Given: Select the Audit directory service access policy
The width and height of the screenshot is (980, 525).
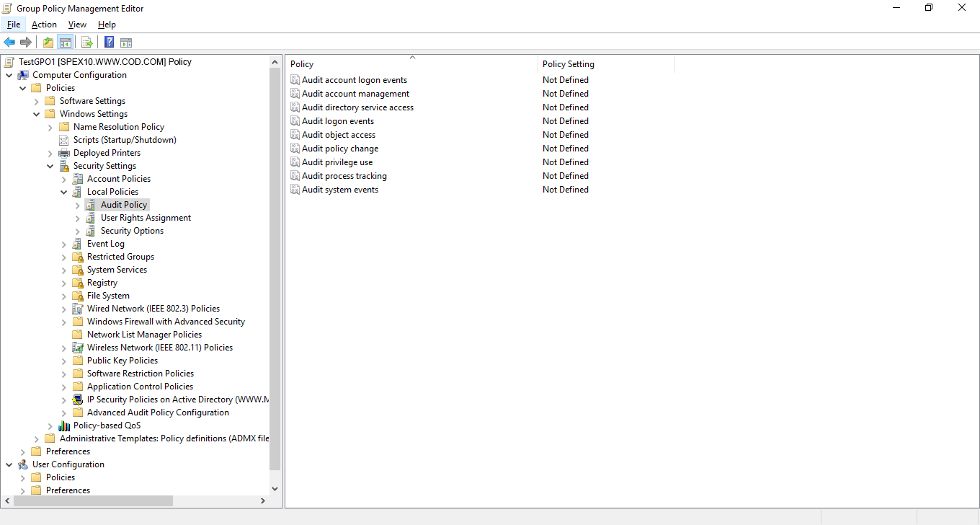Looking at the screenshot, I should 357,107.
